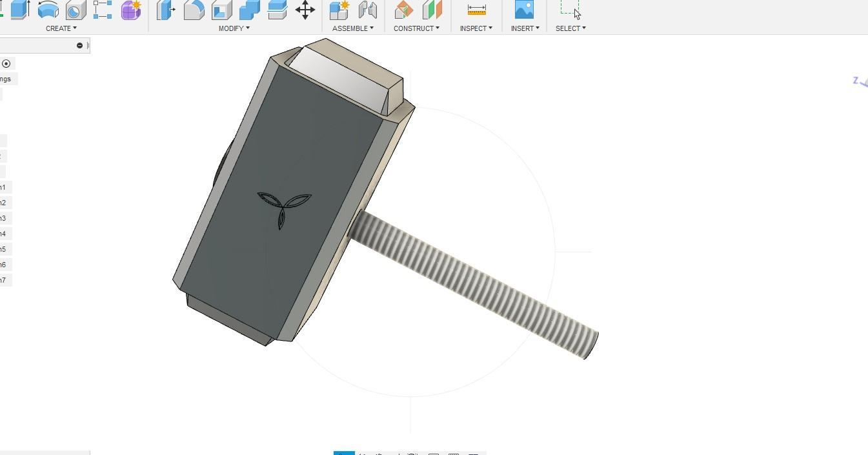Click the trefoil emblem on the hammer head

[284, 208]
